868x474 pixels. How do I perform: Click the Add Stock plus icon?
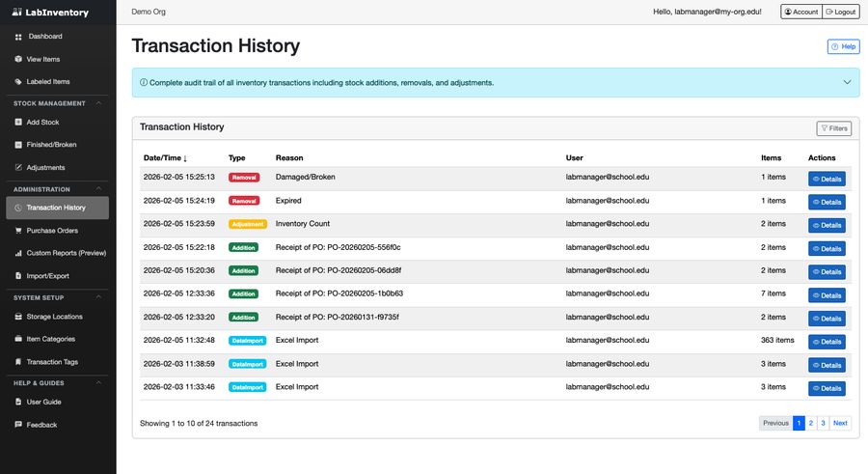pyautogui.click(x=18, y=122)
